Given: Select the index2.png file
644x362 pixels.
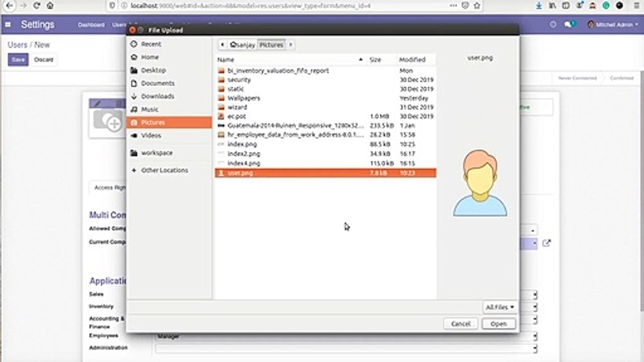Looking at the screenshot, I should click(326, 154).
